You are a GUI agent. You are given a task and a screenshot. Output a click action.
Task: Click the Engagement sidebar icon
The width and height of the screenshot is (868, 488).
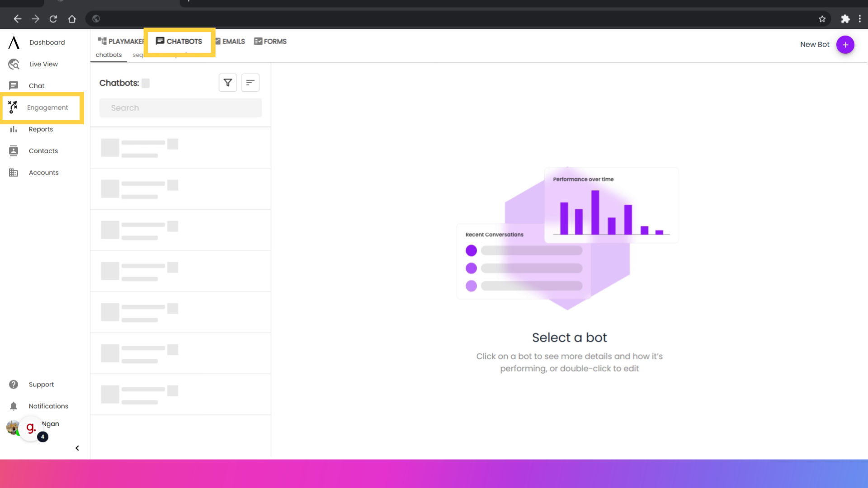tap(13, 107)
